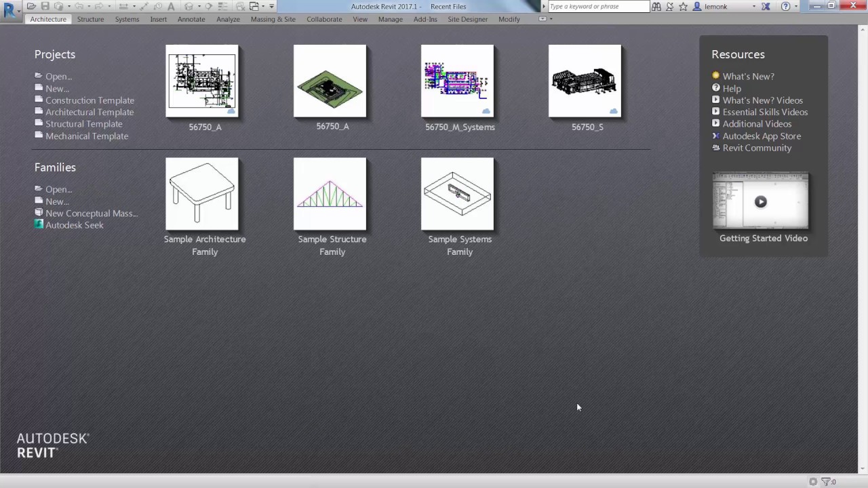This screenshot has height=488, width=868.
Task: Open the Autodesk Exchange Apps X icon
Action: pyautogui.click(x=766, y=6)
